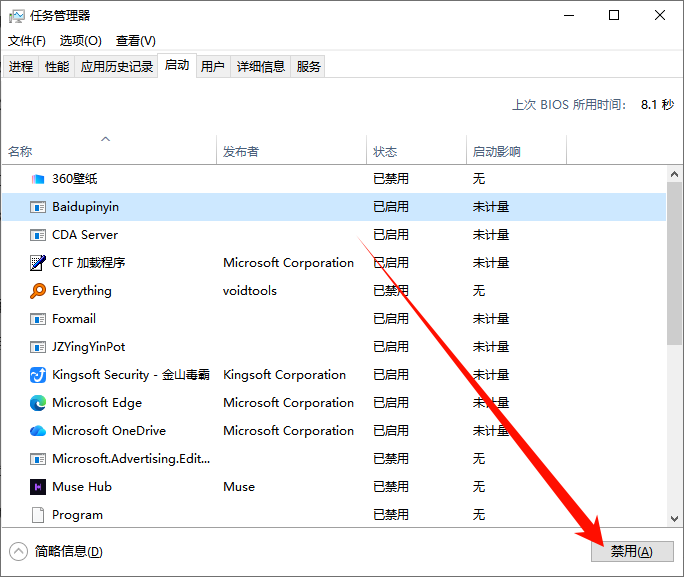Click the Muse publisher cell

[x=239, y=487]
